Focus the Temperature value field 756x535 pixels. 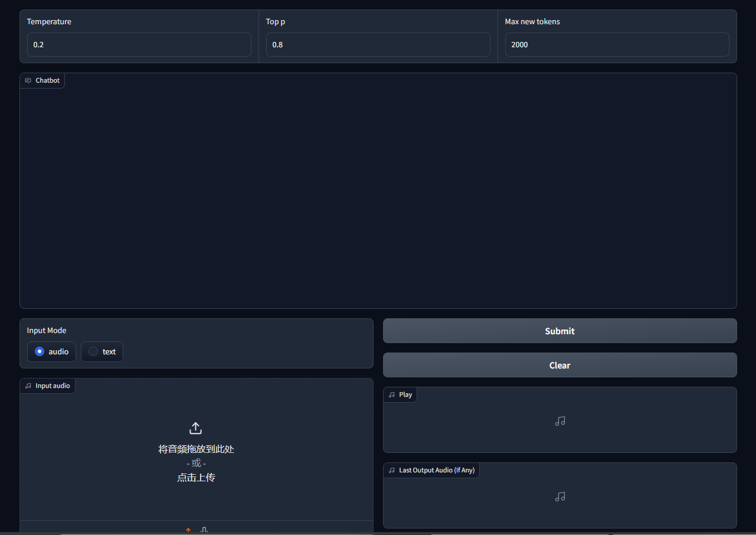click(x=139, y=45)
